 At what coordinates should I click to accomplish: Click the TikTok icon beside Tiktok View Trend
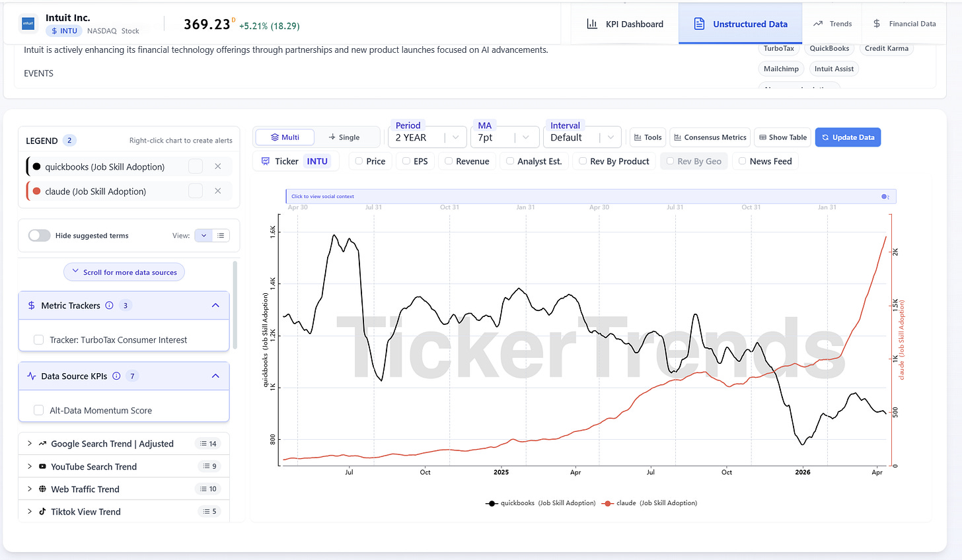pos(42,511)
